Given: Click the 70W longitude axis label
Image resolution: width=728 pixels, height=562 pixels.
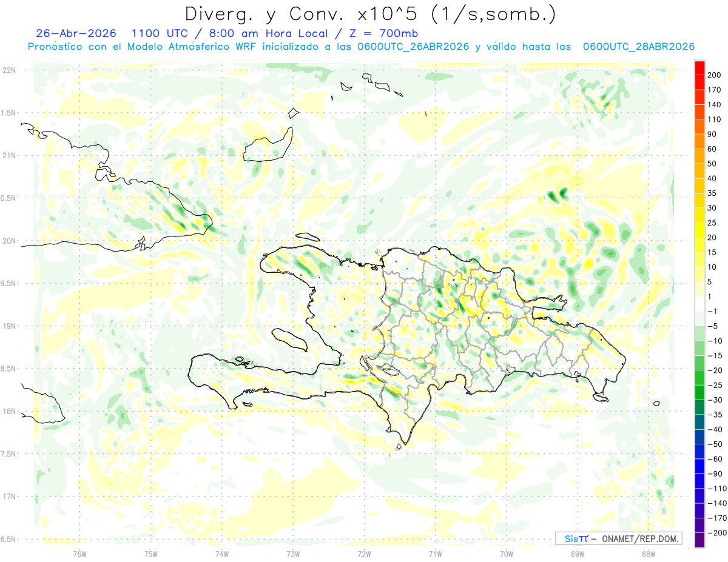Looking at the screenshot, I should (x=506, y=553).
